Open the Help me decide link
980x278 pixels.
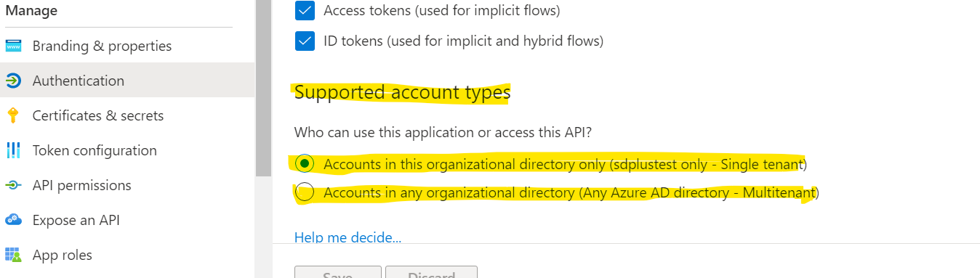click(348, 237)
